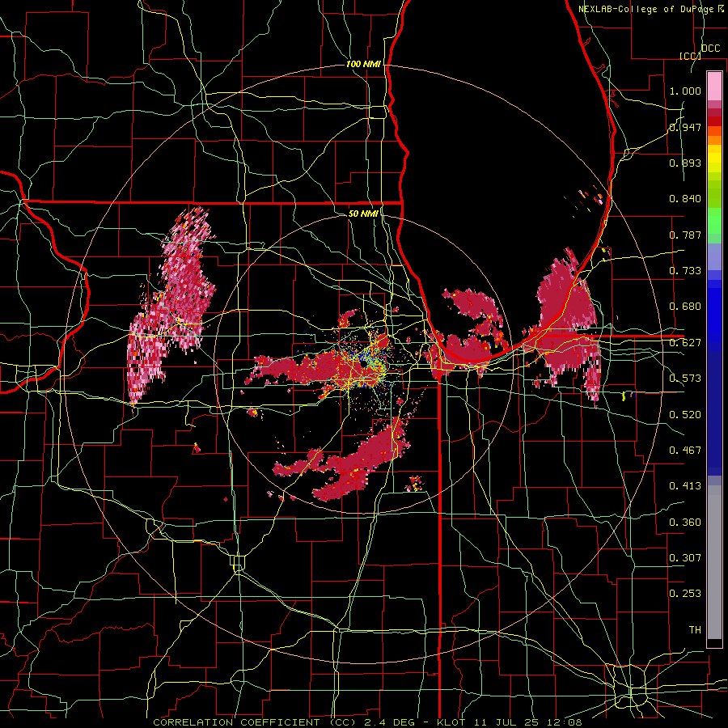The height and width of the screenshot is (728, 728).
Task: Select the 0.893 legend value
Action: click(x=685, y=163)
